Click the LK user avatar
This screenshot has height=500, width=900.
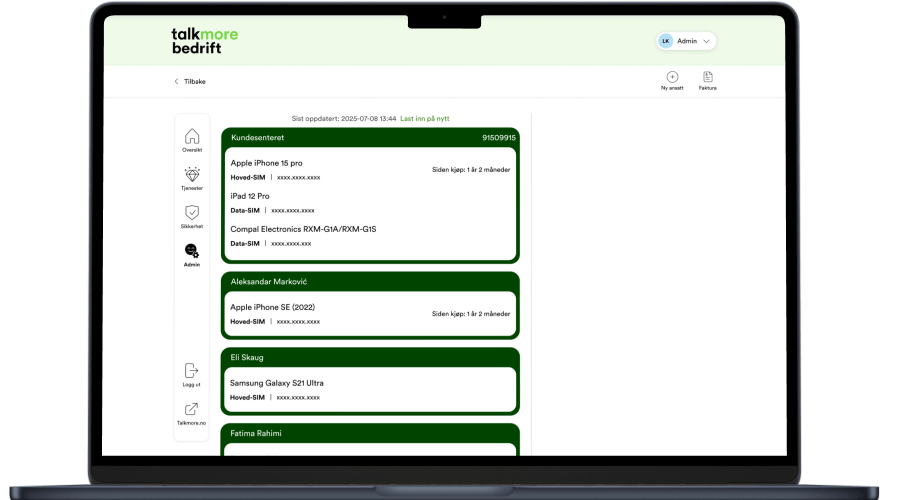point(665,41)
